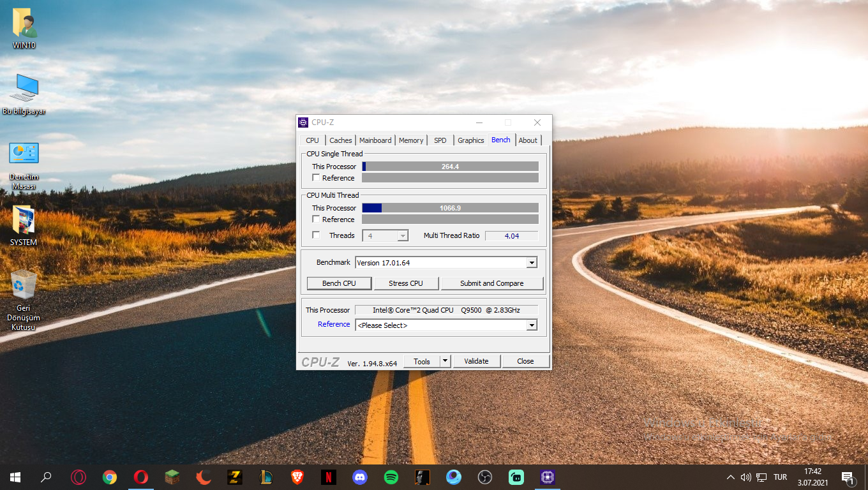The height and width of the screenshot is (490, 868).
Task: Click the Submit and Compare button
Action: coord(491,283)
